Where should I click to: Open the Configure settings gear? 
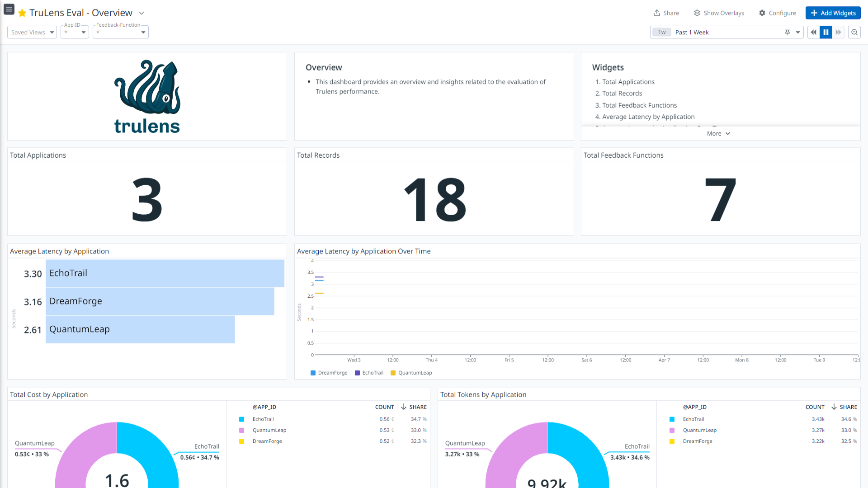tap(762, 13)
